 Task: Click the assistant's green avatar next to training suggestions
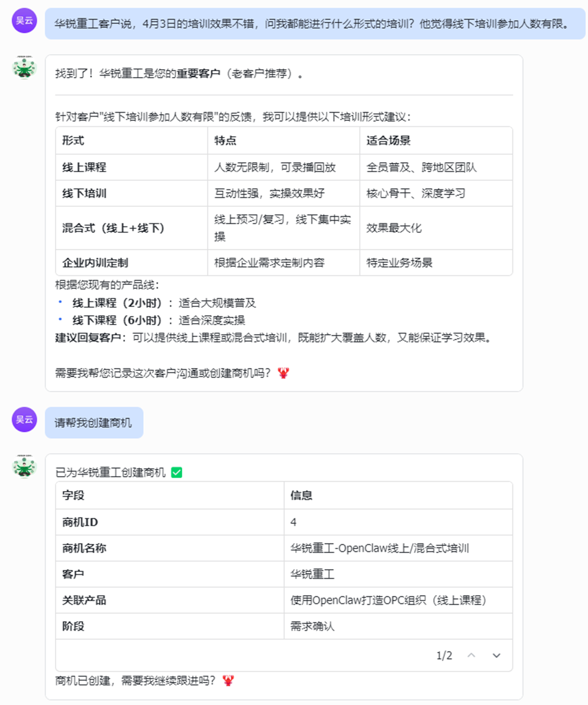point(24,70)
